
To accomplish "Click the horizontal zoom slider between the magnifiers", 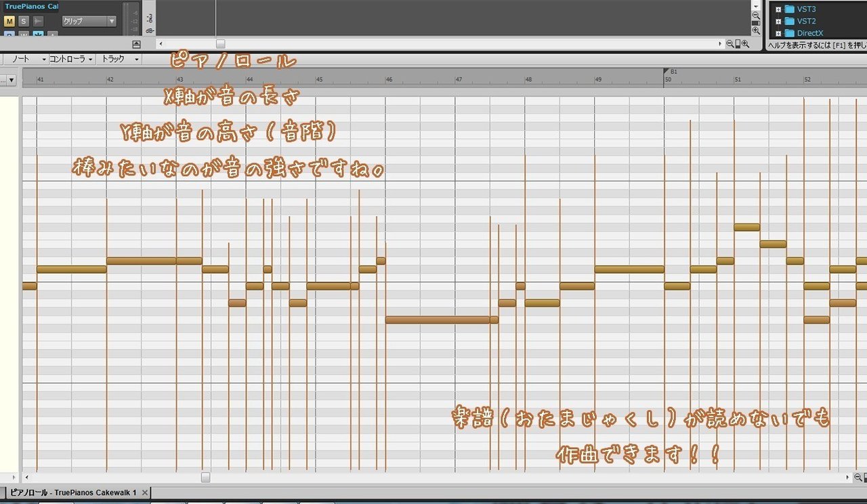I will (738, 44).
